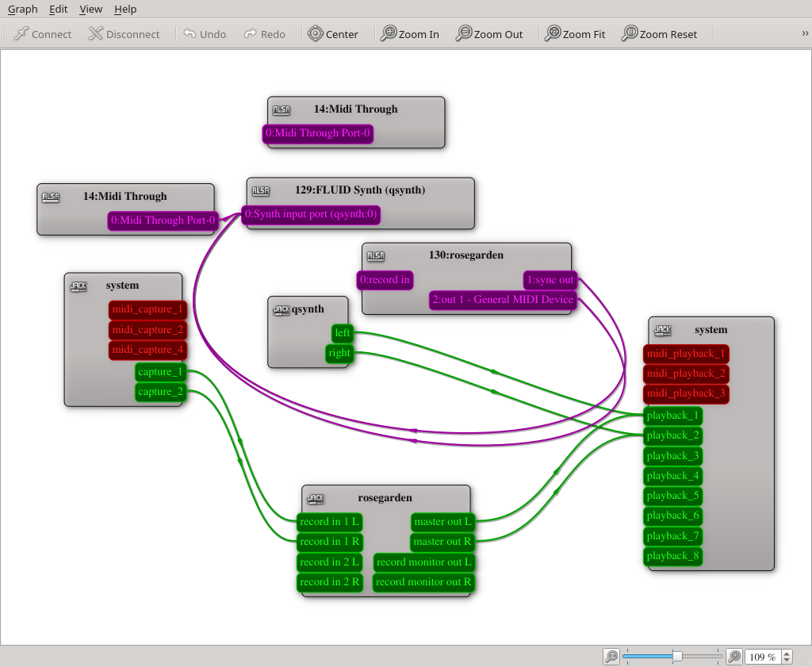The width and height of the screenshot is (812, 667).
Task: Select master out L port
Action: [442, 522]
